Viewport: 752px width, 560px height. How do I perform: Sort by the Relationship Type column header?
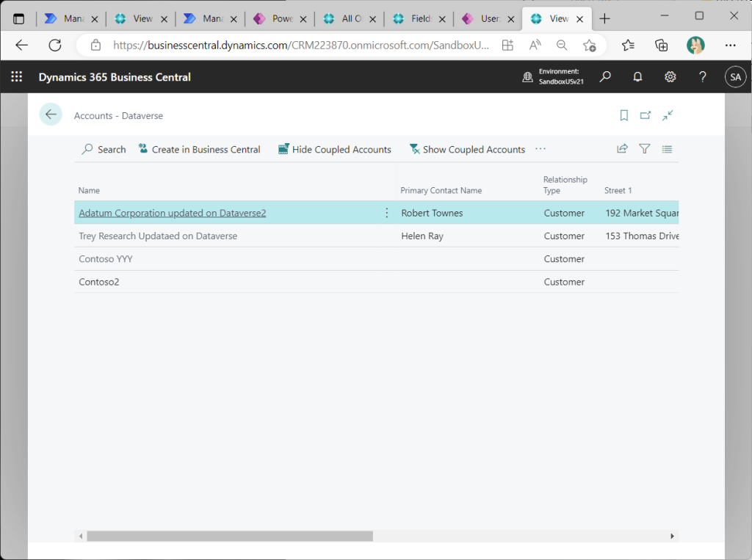(x=565, y=185)
